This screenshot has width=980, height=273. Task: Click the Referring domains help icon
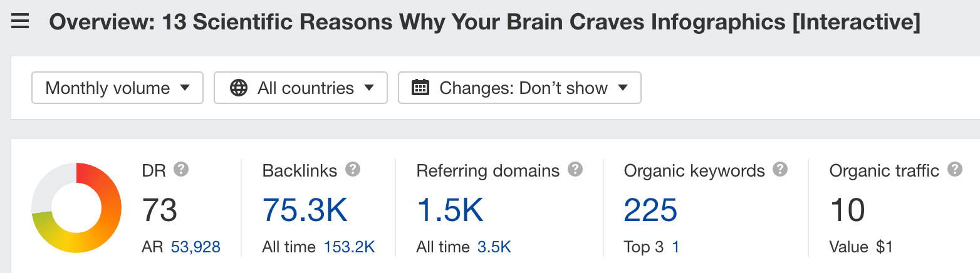[575, 169]
